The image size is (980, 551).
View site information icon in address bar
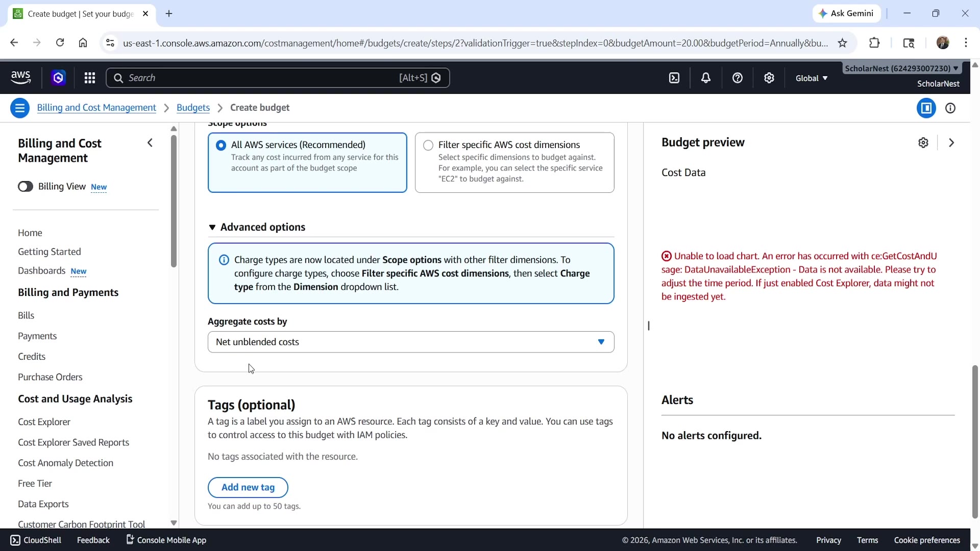[x=110, y=43]
